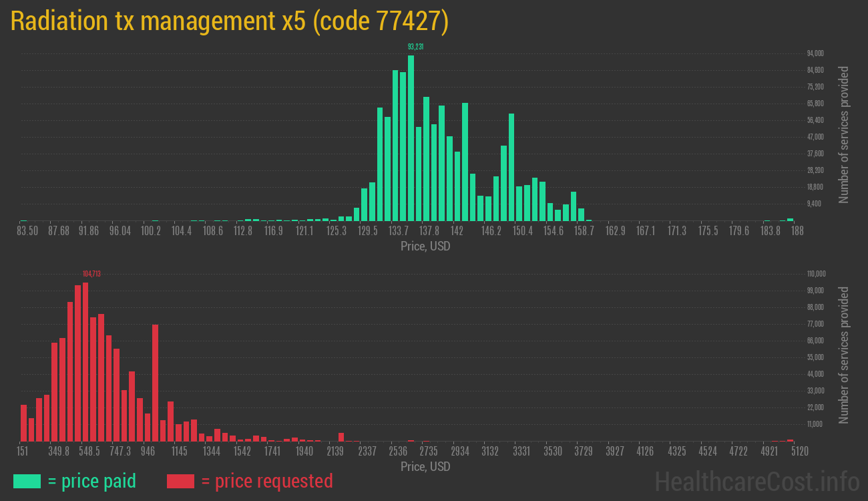The height and width of the screenshot is (501, 868).
Task: Toggle visibility of the small red bar near 2139
Action: [341, 438]
